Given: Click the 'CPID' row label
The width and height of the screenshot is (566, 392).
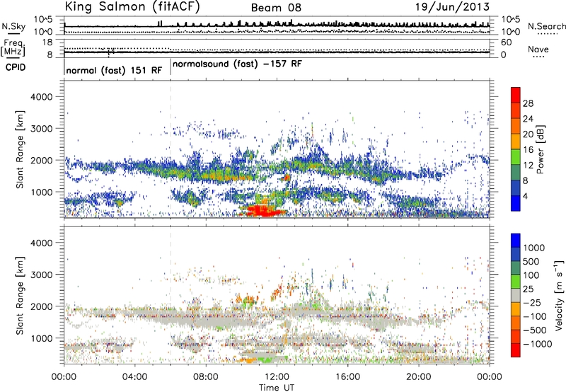Looking at the screenshot, I should tap(16, 67).
